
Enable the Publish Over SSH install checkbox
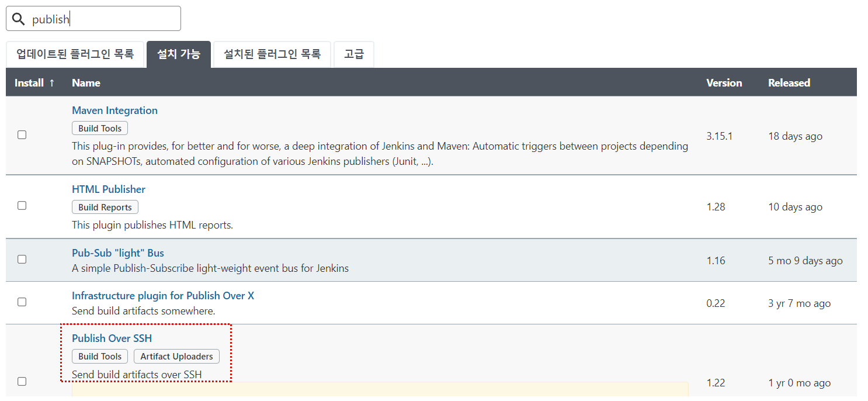22,381
